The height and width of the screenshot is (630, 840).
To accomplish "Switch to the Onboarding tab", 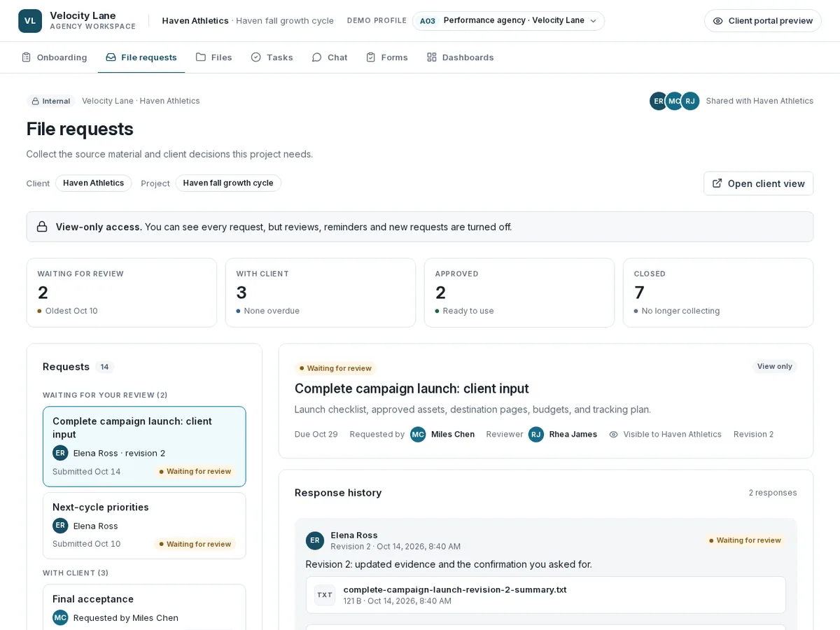I will click(54, 57).
